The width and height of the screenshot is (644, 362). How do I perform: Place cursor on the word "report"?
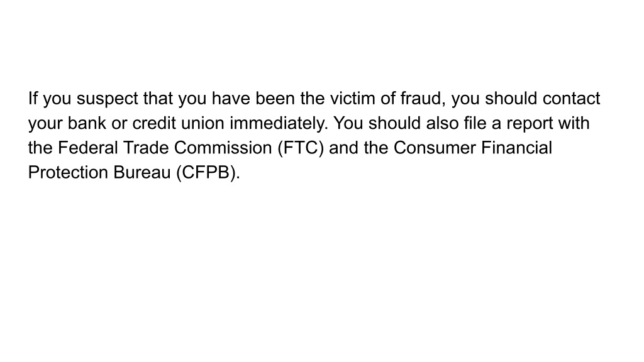[530, 124]
